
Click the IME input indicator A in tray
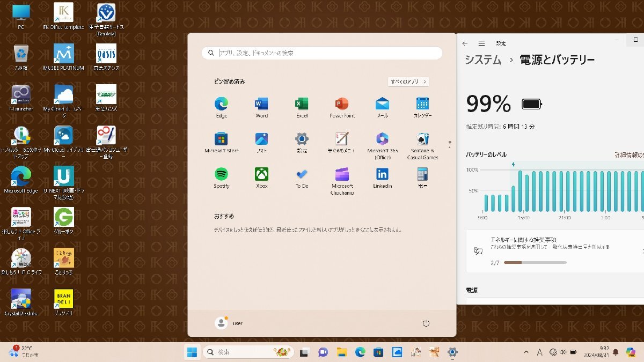coord(539,352)
